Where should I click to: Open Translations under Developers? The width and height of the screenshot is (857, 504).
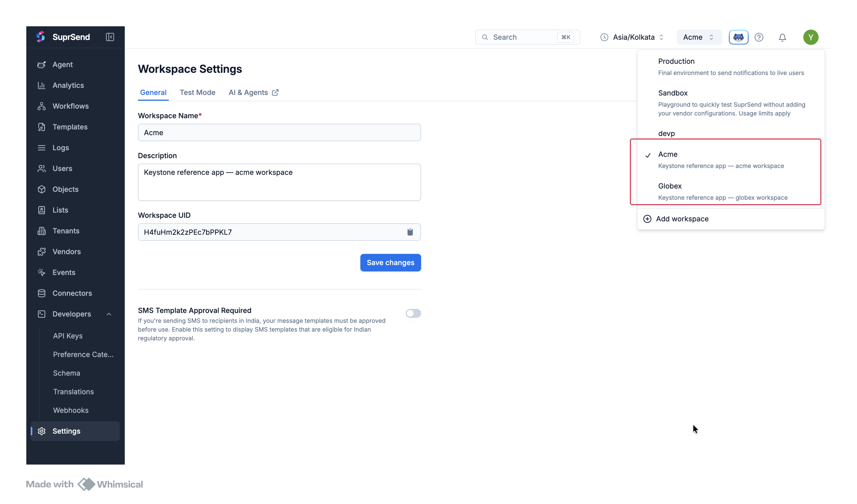pyautogui.click(x=73, y=392)
